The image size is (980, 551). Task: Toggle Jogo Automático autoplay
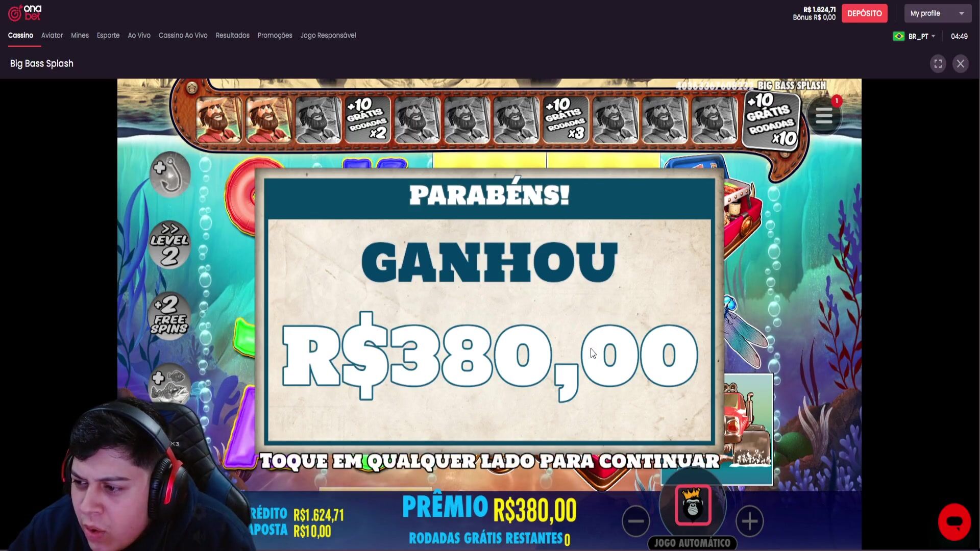692,543
